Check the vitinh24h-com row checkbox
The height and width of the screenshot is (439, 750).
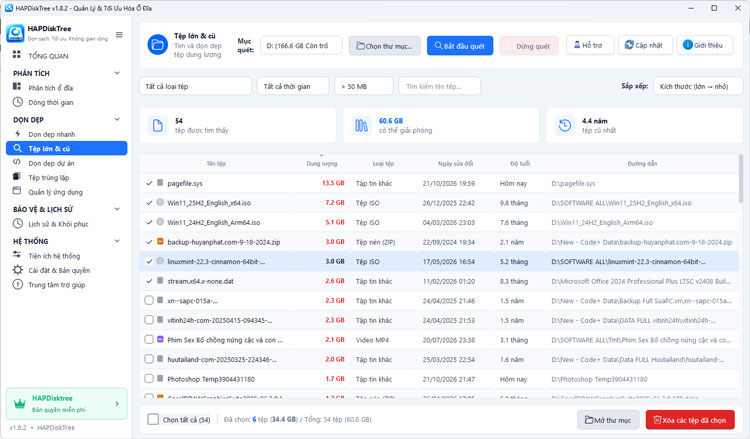click(x=149, y=320)
